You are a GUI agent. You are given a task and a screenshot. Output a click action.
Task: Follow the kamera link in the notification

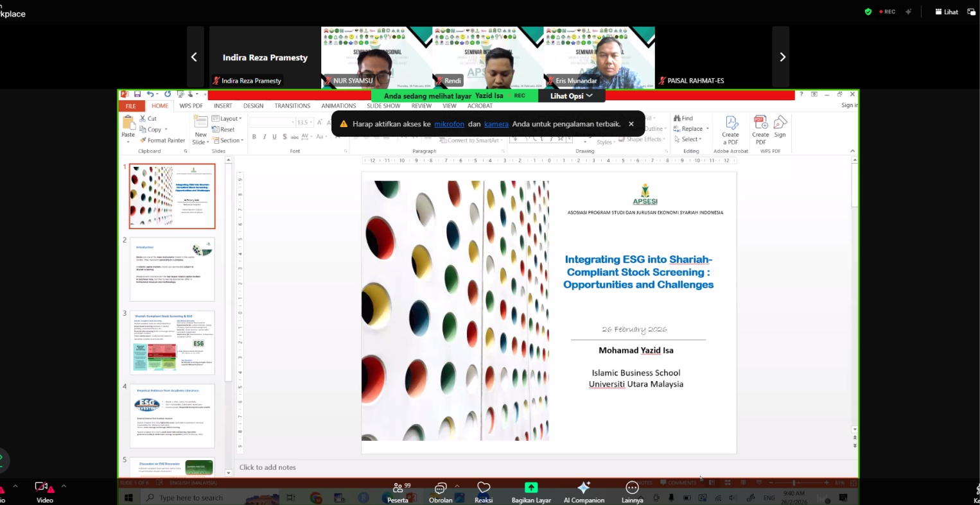click(x=496, y=124)
